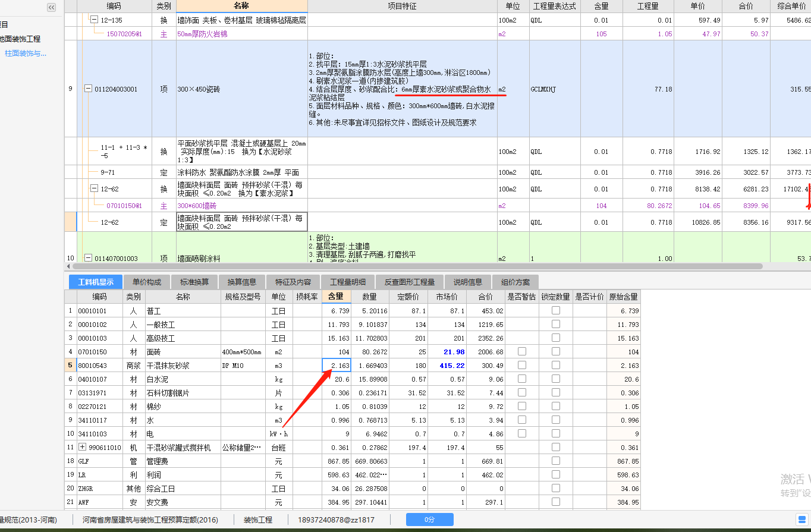Click the 市场价 column header
Image resolution: width=811 pixels, height=532 pixels.
tap(447, 296)
